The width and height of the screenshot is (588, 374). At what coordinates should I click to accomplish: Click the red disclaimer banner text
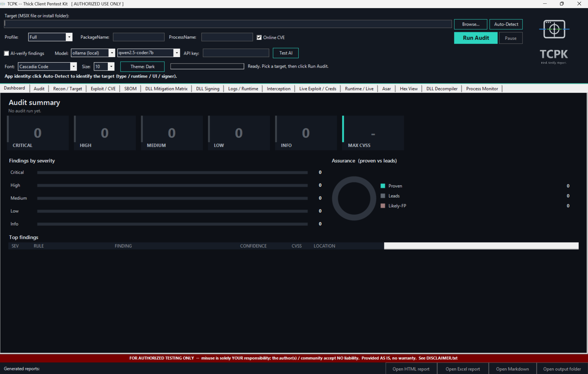click(293, 358)
